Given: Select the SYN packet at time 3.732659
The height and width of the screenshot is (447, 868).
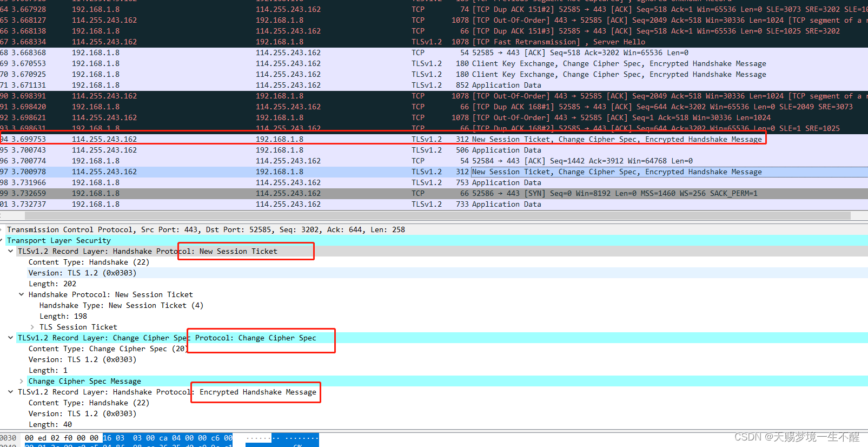Looking at the screenshot, I should [x=434, y=193].
